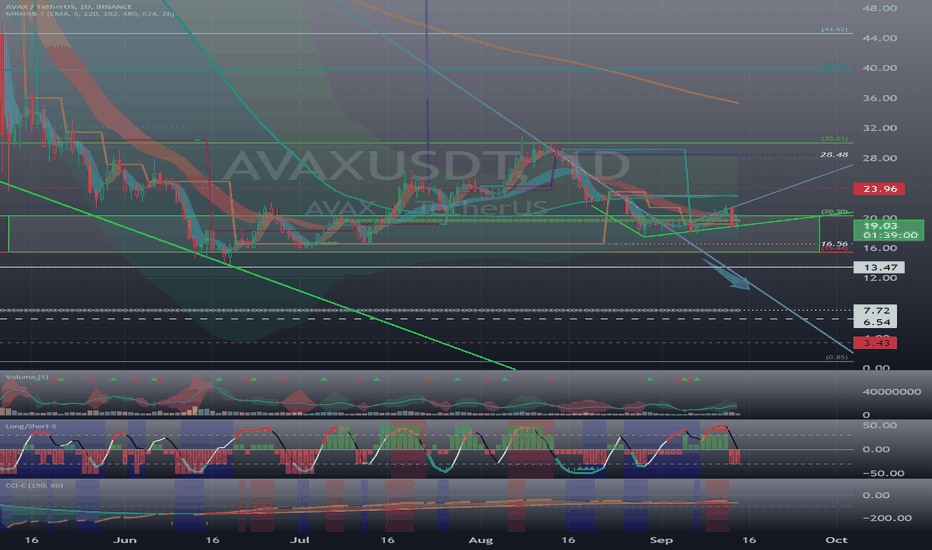Click 32.00 on the price axis
This screenshot has height=550, width=932.
tap(880, 128)
